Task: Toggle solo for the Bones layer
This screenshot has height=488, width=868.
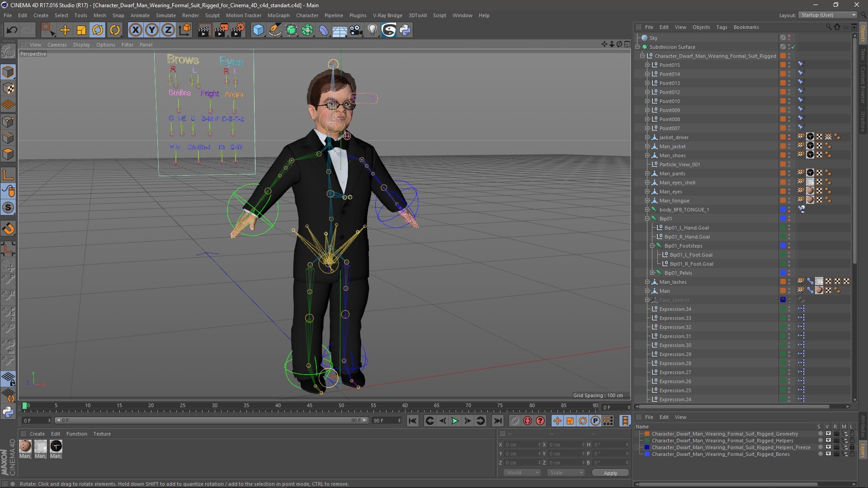Action: (x=821, y=454)
